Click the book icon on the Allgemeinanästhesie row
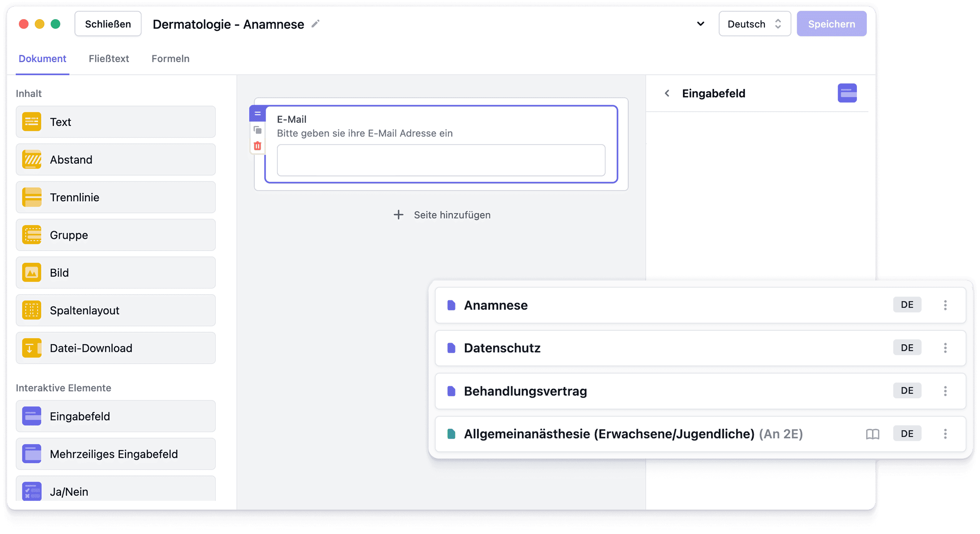Viewport: 980px width, 534px height. tap(872, 434)
